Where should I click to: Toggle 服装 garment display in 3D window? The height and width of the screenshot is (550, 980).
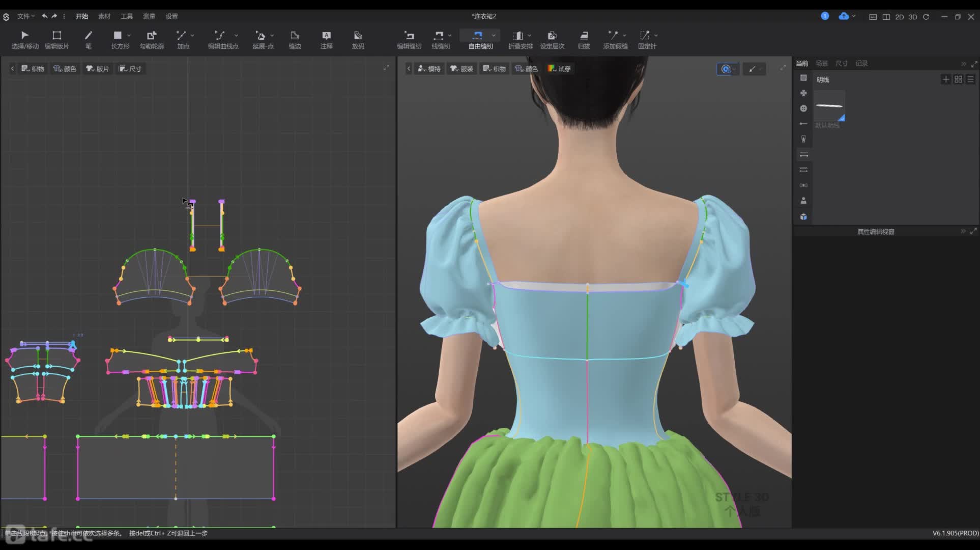462,69
